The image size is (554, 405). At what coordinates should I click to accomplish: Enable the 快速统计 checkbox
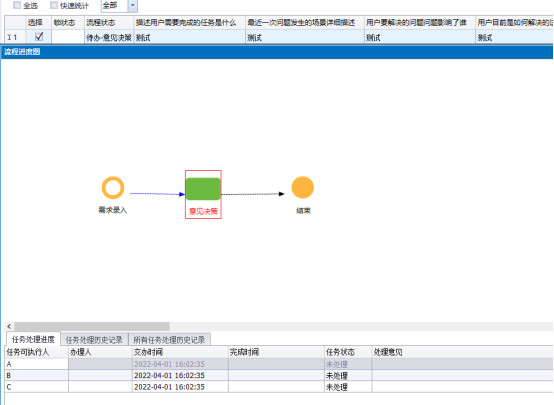54,5
